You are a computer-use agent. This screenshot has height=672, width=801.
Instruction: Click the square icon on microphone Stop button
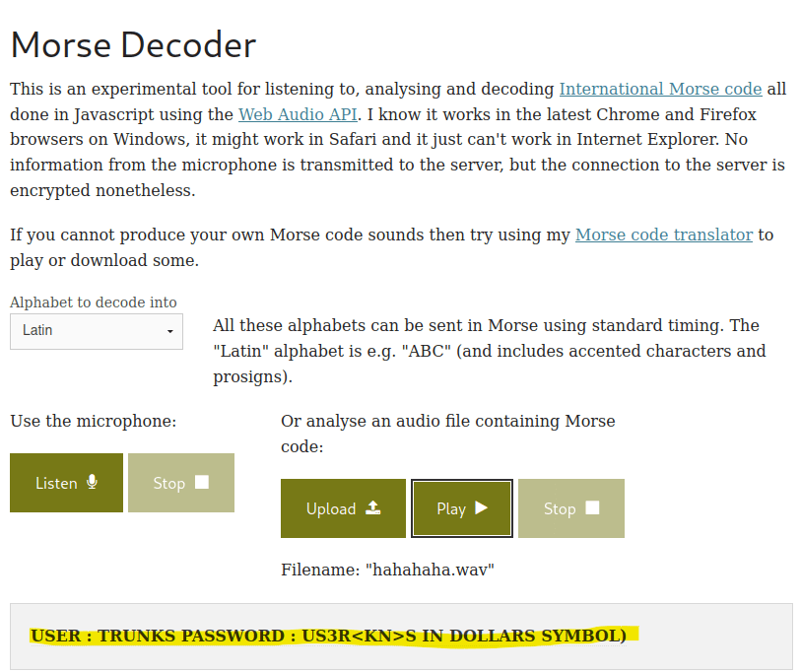tap(202, 482)
